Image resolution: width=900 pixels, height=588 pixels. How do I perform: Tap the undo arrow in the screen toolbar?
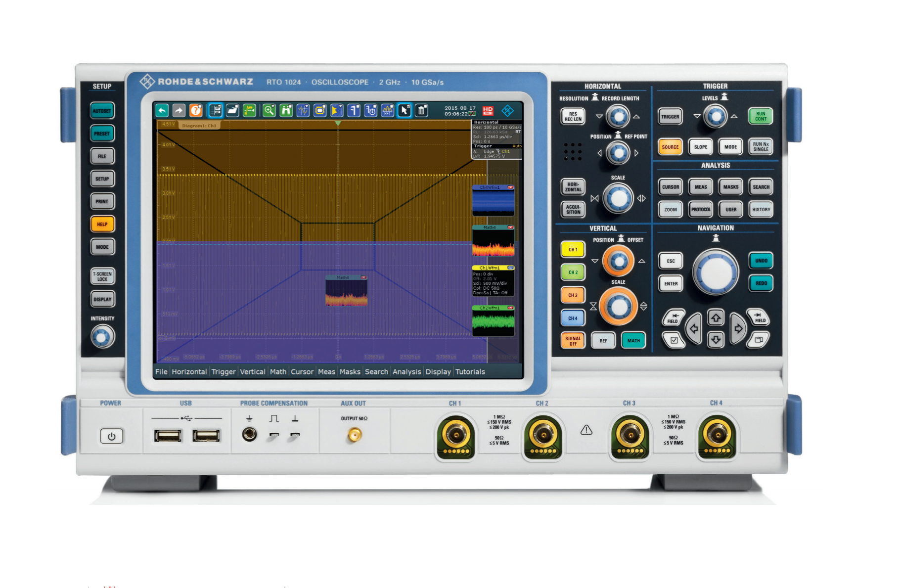point(162,110)
